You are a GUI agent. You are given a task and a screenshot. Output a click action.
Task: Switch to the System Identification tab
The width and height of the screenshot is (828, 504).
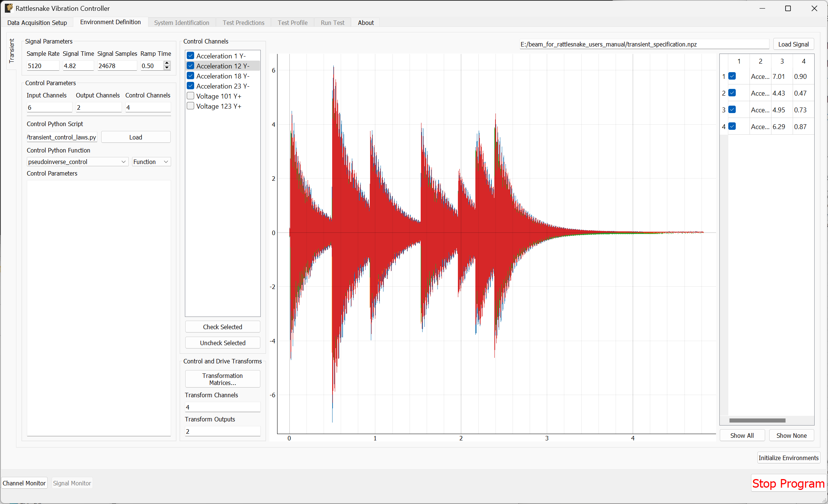182,22
